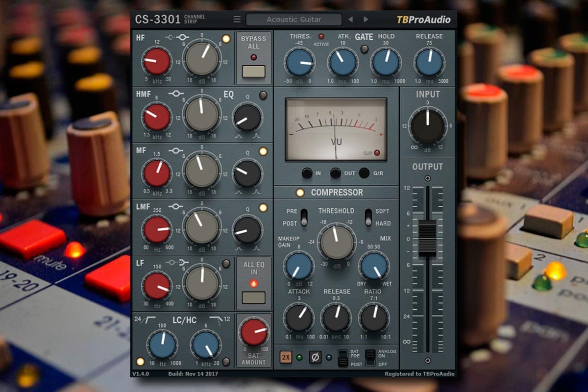Viewport: 588px width, 392px height.
Task: Select the IN meter source button
Action: click(307, 172)
